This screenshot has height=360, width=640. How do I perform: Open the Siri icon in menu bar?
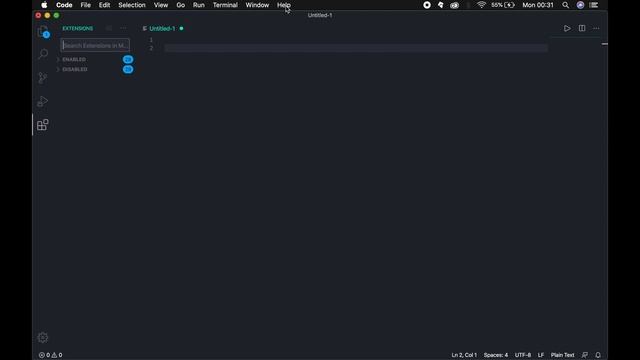coord(580,5)
